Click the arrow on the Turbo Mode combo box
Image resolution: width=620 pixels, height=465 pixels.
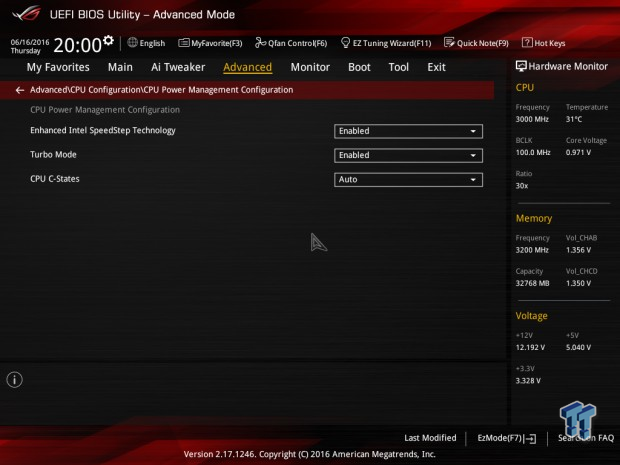(x=473, y=155)
